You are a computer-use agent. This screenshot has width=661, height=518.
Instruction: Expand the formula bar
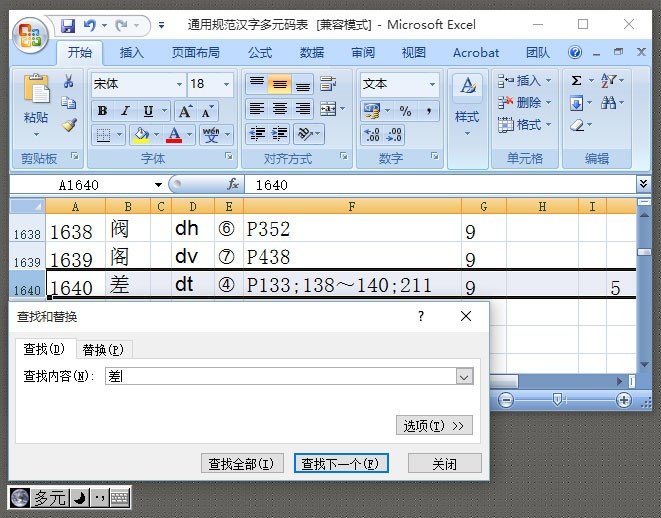(643, 183)
